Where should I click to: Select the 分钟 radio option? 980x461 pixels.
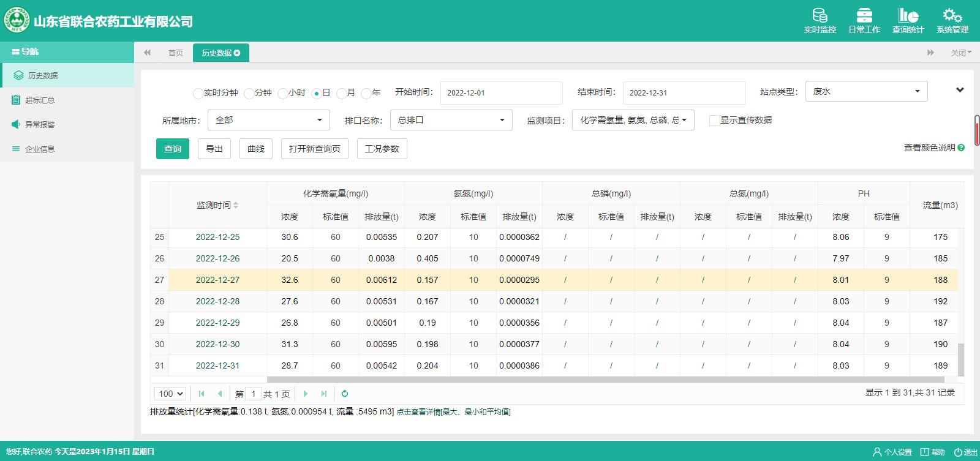[x=249, y=93]
